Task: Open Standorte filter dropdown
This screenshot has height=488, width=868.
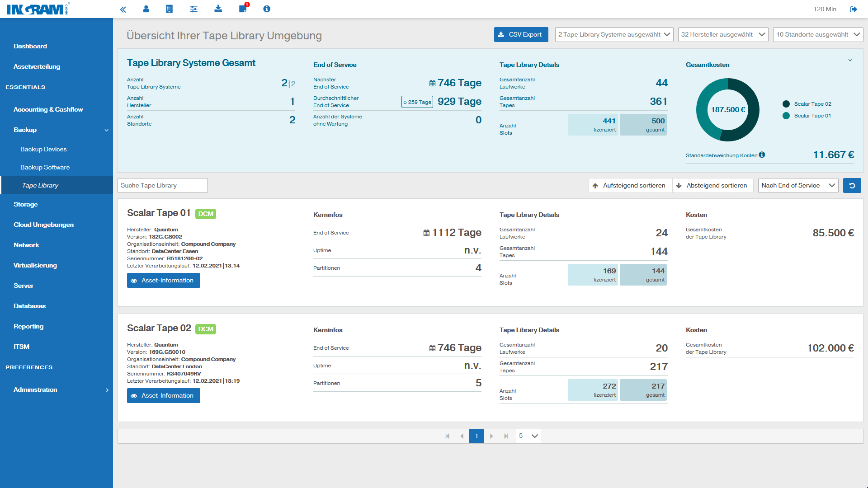Action: [x=818, y=35]
